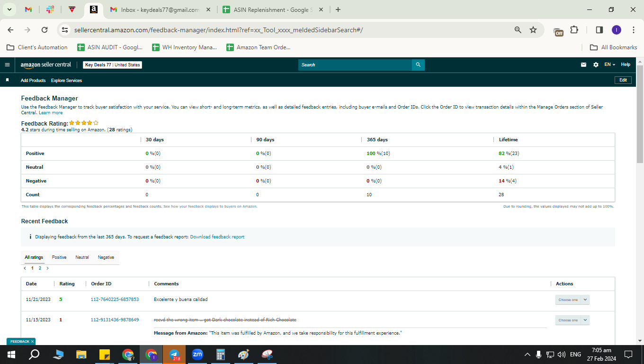Click the ENG language indicator in system tray
Screen dimensions: 644x364
[x=575, y=355]
